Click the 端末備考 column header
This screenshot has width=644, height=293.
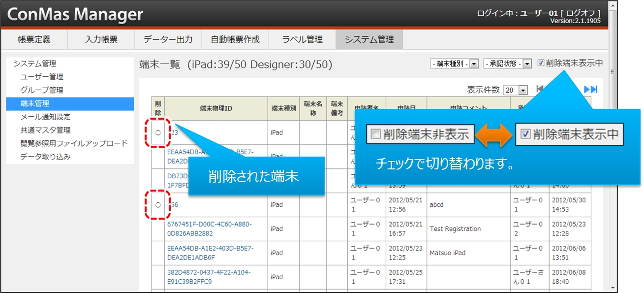337,108
